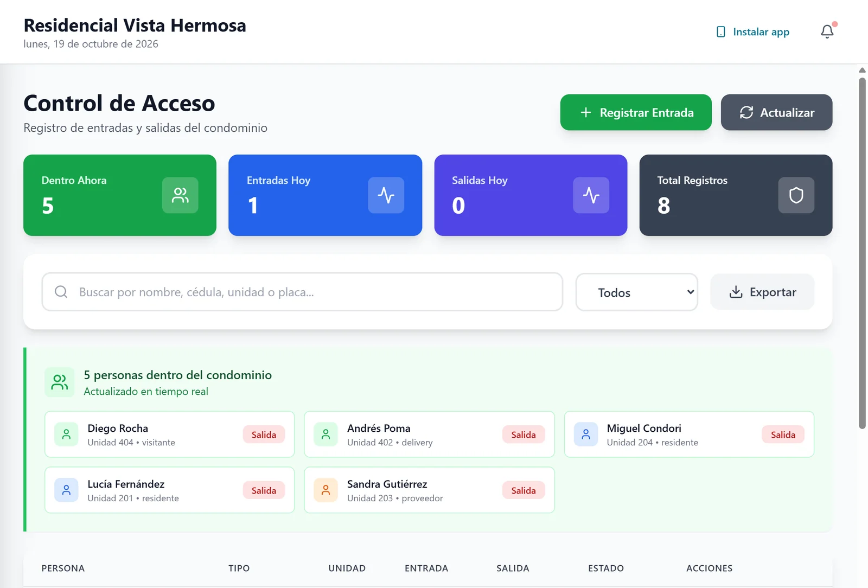Viewport: 868px width, 588px height.
Task: Click the activity icon in Salidas Hoy card
Action: coord(591,195)
